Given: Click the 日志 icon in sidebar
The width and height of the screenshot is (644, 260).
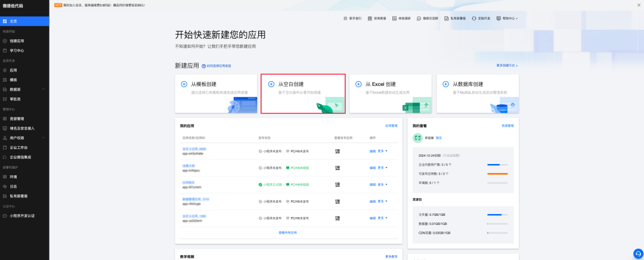Looking at the screenshot, I should [5, 187].
